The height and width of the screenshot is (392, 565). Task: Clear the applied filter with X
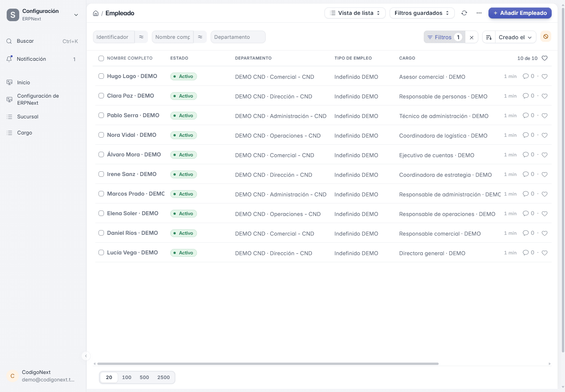click(x=472, y=37)
